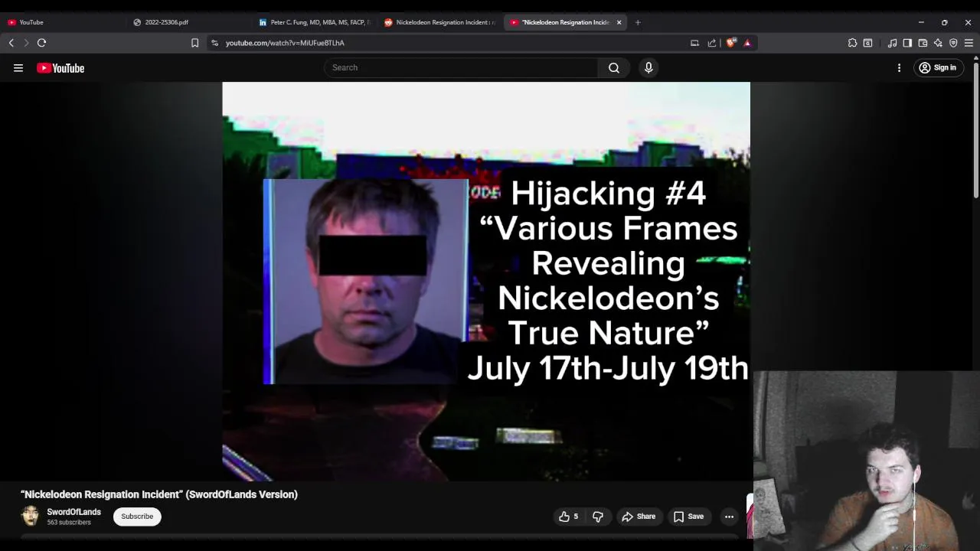Open YouTube settings three-dot menu
The image size is (980, 551).
coord(900,68)
